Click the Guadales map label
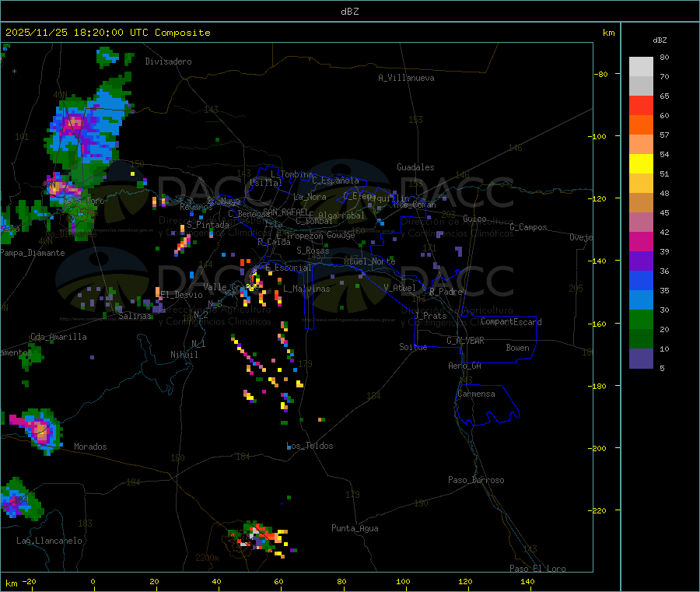The height and width of the screenshot is (592, 700). 415,167
